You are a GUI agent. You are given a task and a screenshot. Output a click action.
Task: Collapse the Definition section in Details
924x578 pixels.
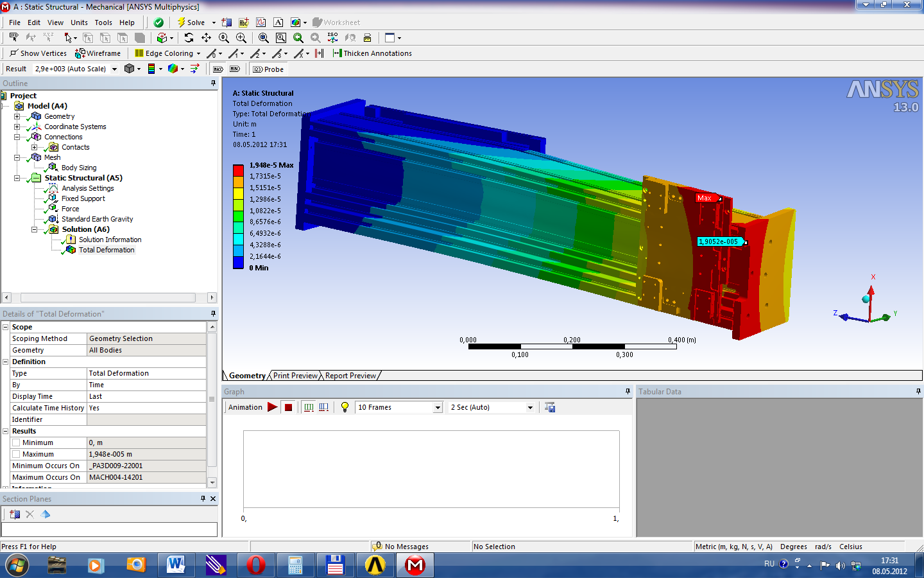pos(6,362)
